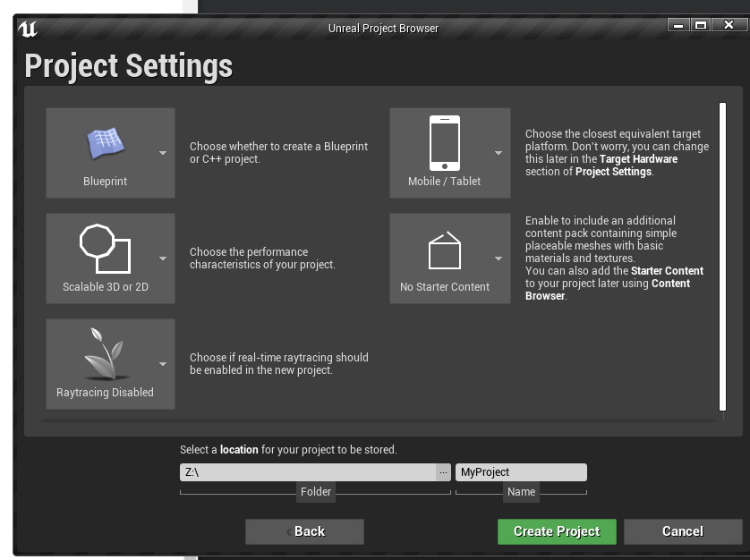The height and width of the screenshot is (560, 750).
Task: Click the 'Raytracing Disabled' label text
Action: pos(106,393)
